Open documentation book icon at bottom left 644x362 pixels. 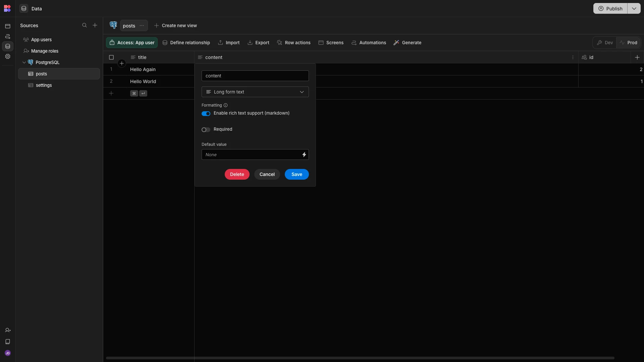point(8,342)
